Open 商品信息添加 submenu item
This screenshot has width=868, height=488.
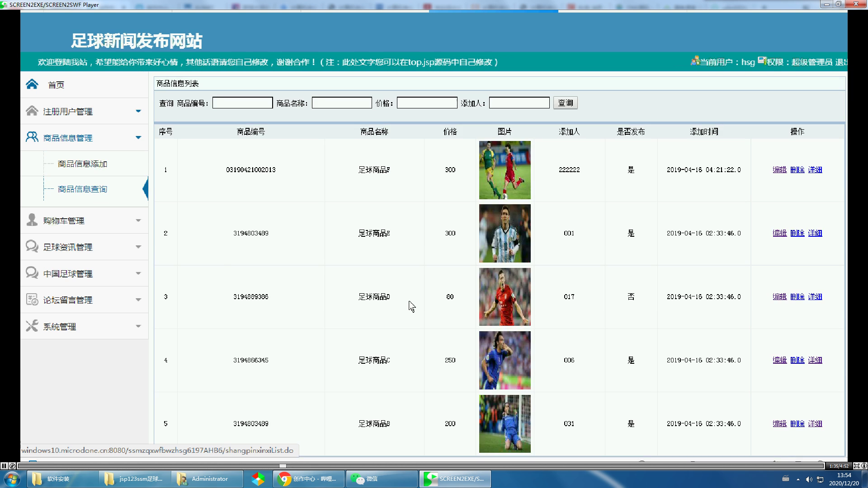point(82,164)
